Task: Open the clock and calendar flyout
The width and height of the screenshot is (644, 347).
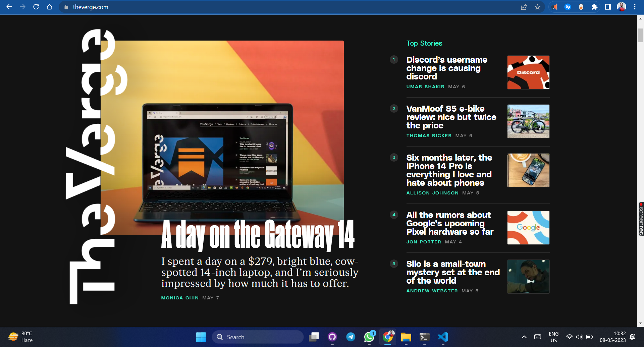Action: (x=613, y=337)
